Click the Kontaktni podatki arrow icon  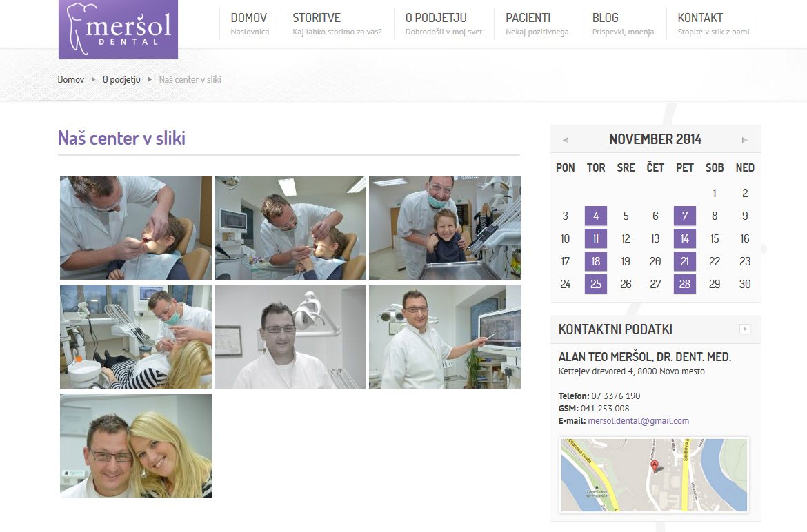[x=744, y=329]
